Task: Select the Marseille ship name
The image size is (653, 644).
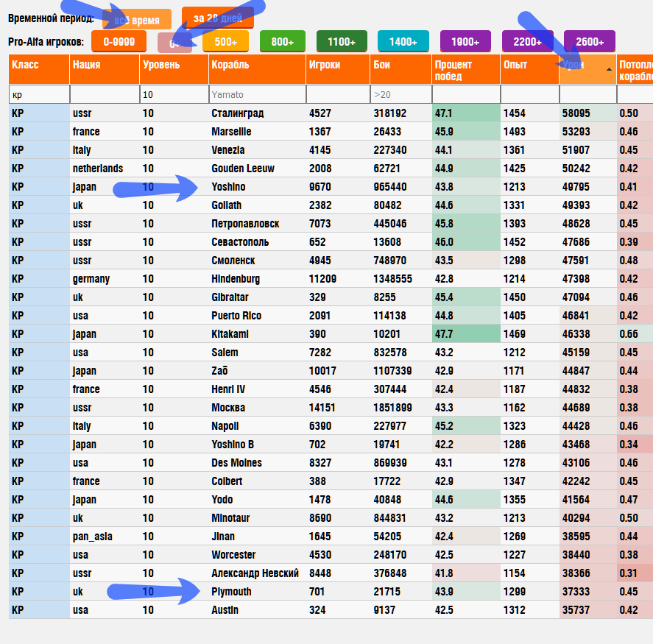Action: (x=231, y=132)
